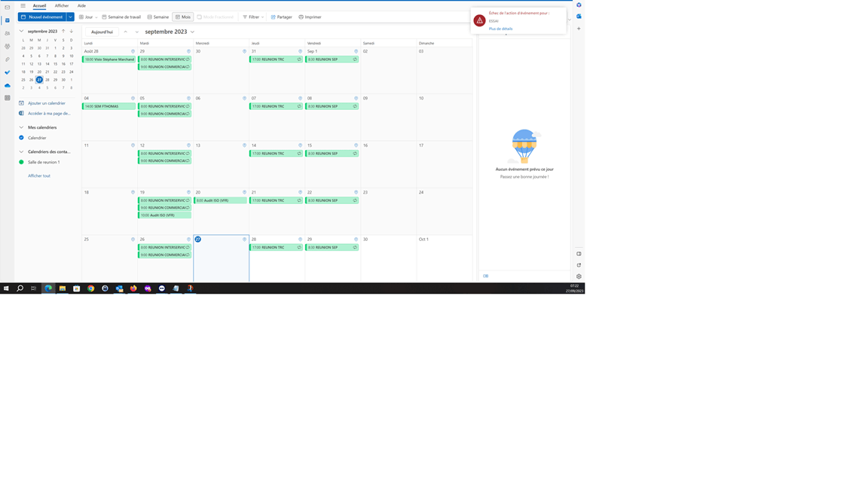Viewport: 868px width, 488px height.
Task: Open Microsoft Edge from taskbar
Action: [x=48, y=288]
